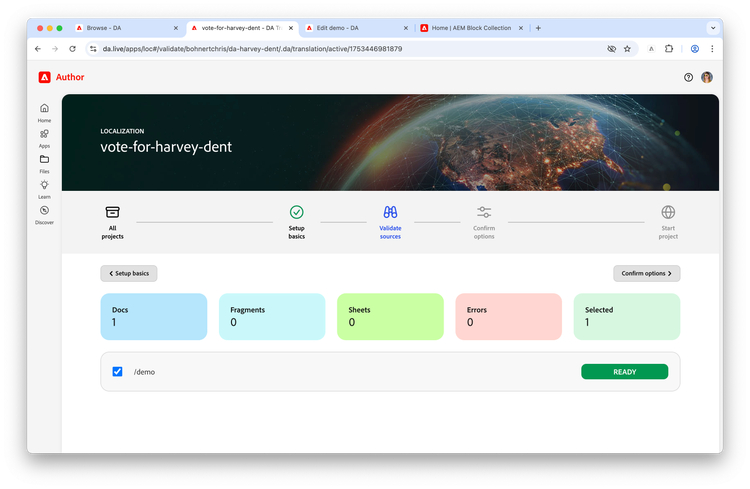Uncheck the /demo checkbox

117,372
